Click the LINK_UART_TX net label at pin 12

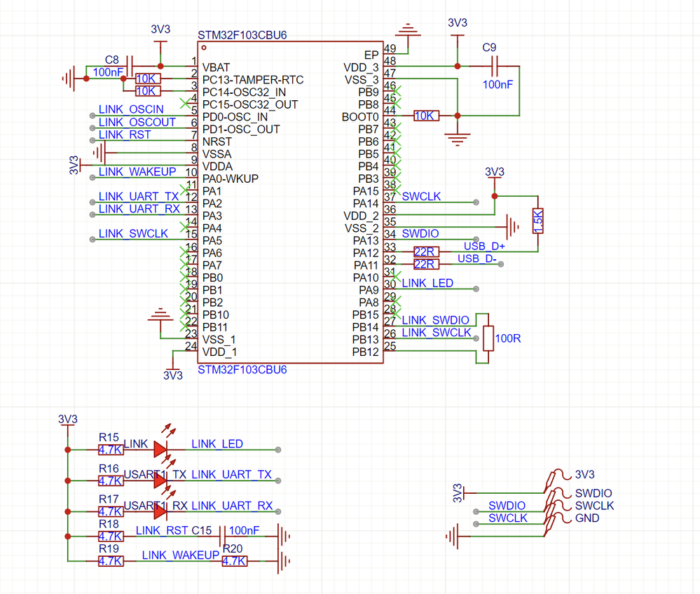click(x=139, y=196)
